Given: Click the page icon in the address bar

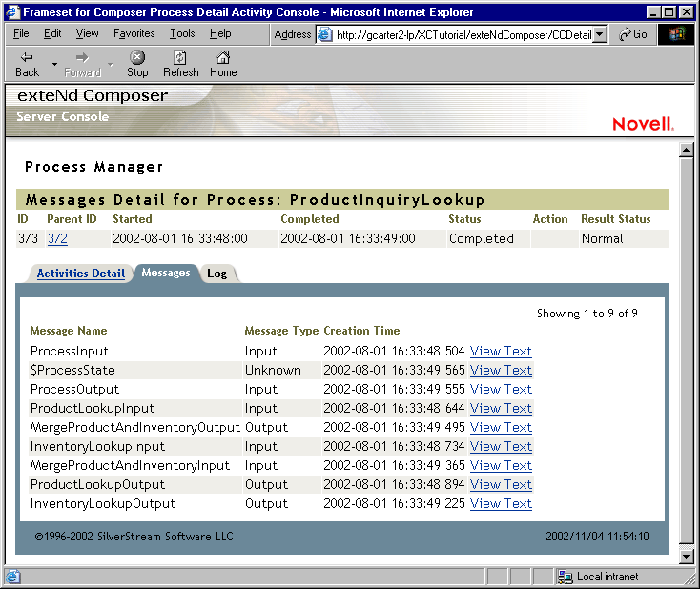Looking at the screenshot, I should [x=325, y=34].
